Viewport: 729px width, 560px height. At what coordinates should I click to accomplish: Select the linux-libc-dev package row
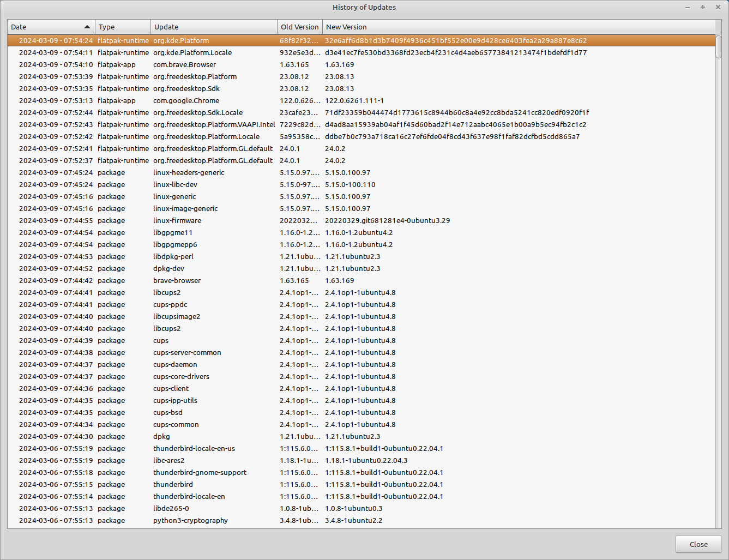click(361, 184)
